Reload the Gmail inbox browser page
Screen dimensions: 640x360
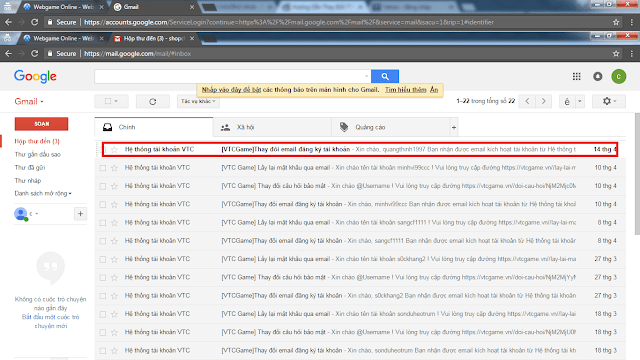pos(35,53)
